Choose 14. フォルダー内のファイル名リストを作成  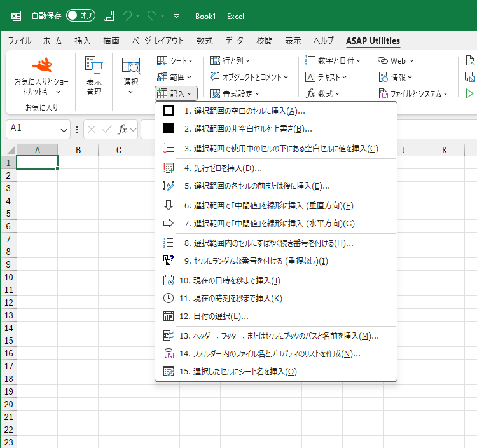coord(276,354)
